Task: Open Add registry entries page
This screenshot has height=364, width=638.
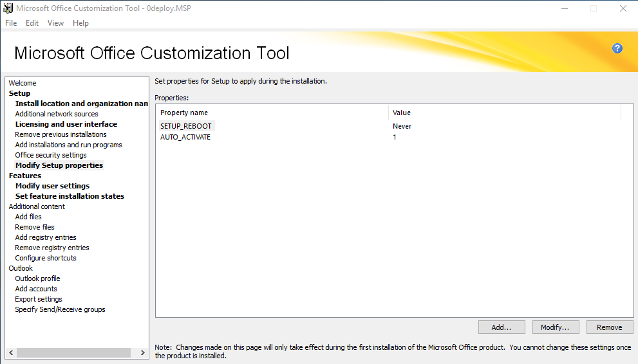Action: pos(46,237)
